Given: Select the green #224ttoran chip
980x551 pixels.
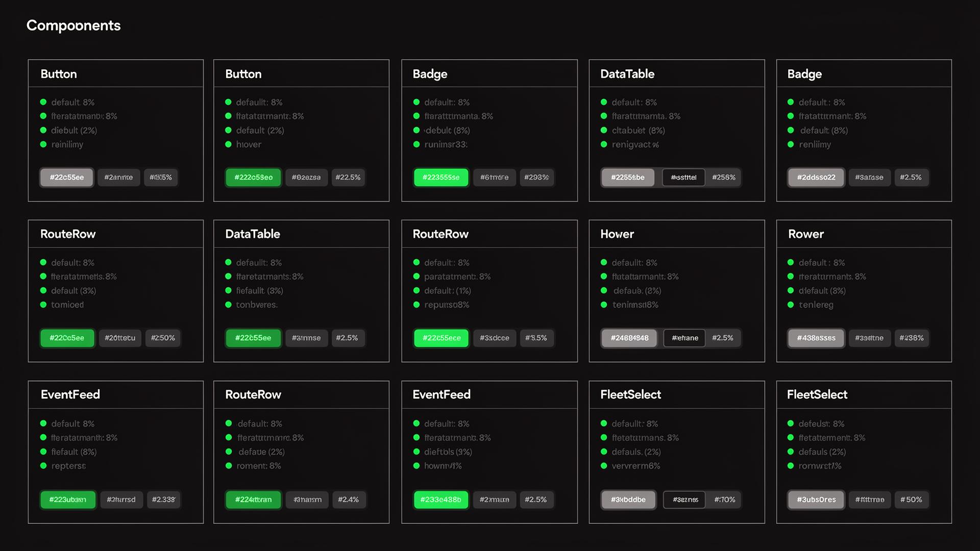Looking at the screenshot, I should pyautogui.click(x=253, y=499).
